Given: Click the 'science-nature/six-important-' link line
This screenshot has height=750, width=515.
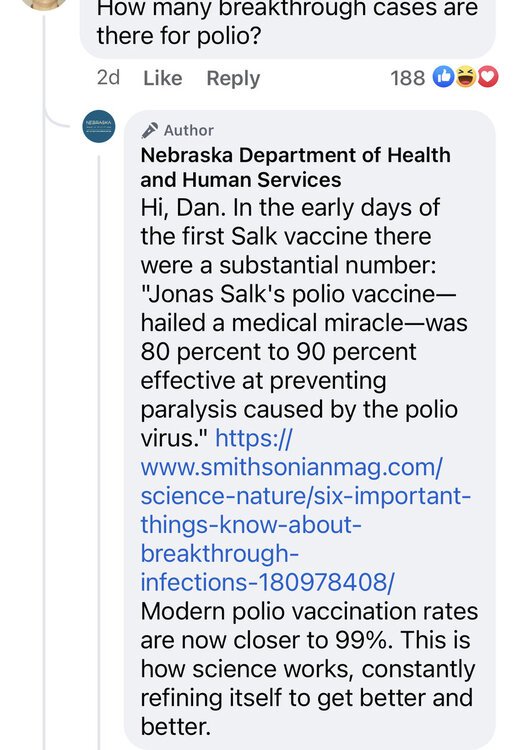Looking at the screenshot, I should click(x=306, y=496).
